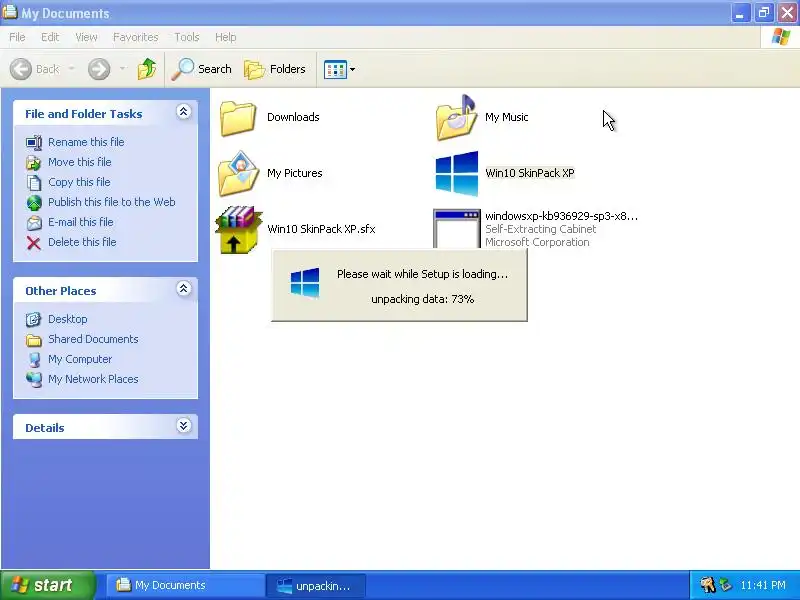Click Publish this file to the Web
800x600 pixels.
[x=112, y=202]
